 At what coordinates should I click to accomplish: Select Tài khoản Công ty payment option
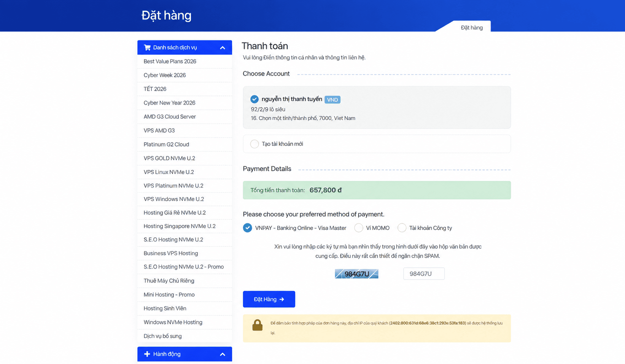[402, 228]
